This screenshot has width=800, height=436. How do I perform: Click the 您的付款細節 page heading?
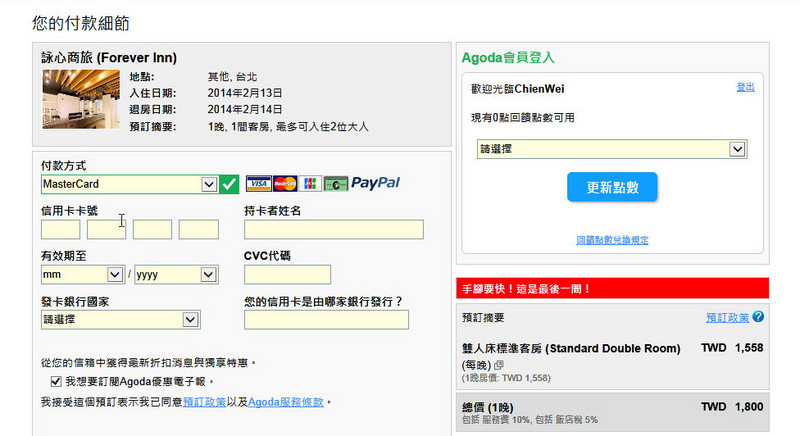(x=81, y=23)
